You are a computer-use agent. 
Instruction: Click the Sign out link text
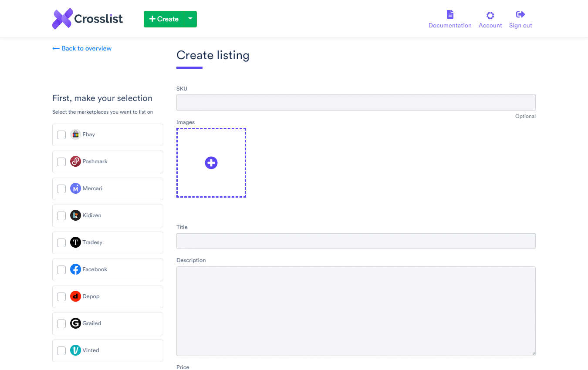(x=520, y=26)
